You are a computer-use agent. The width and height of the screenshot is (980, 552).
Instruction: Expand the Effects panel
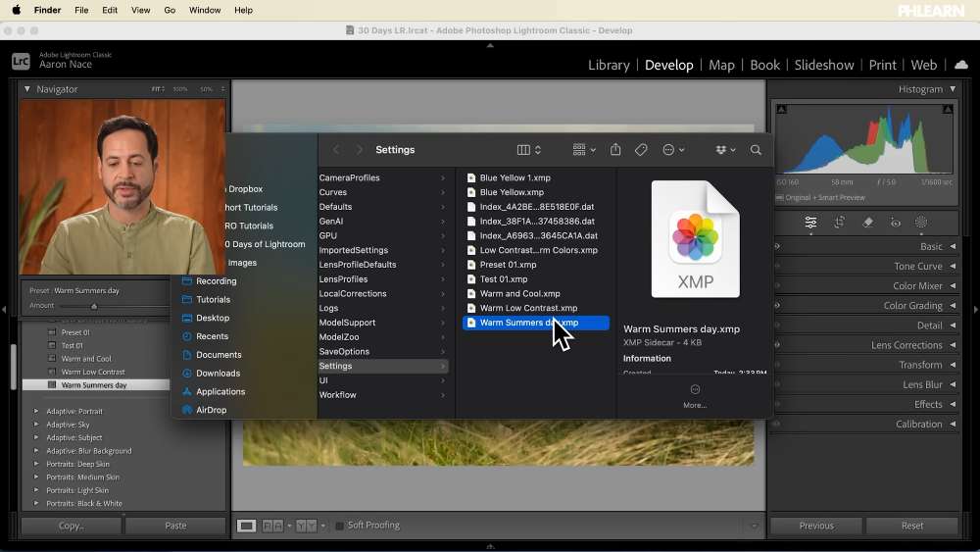tap(953, 405)
